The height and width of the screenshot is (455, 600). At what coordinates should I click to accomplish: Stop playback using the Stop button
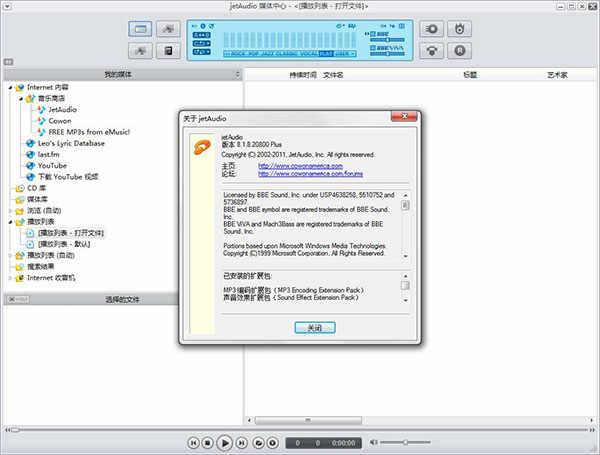207,443
